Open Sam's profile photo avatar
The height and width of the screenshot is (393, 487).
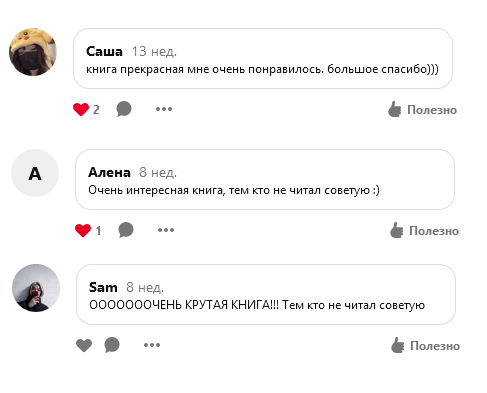point(36,288)
